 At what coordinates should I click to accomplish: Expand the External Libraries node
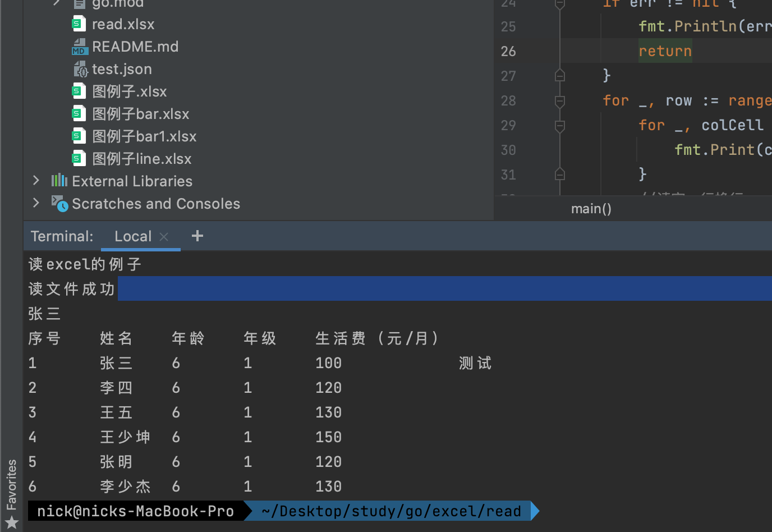pyautogui.click(x=36, y=181)
